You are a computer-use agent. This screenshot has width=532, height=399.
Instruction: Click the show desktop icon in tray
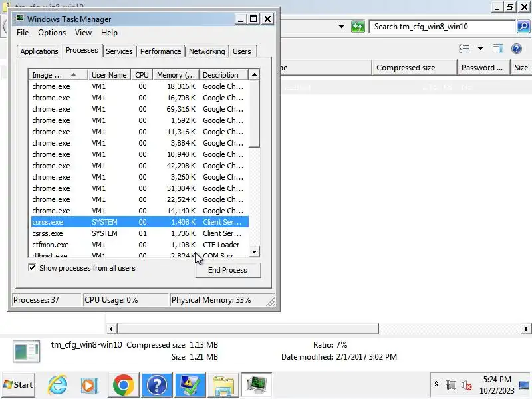524,385
